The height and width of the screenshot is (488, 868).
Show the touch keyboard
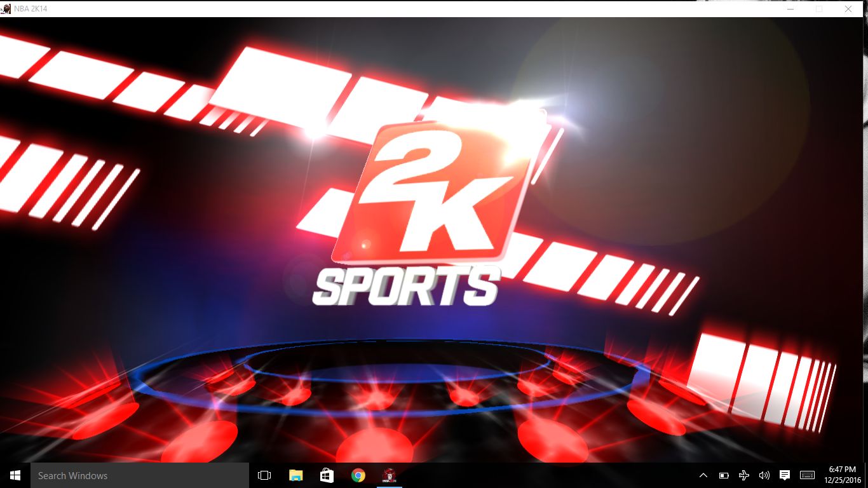pyautogui.click(x=807, y=475)
